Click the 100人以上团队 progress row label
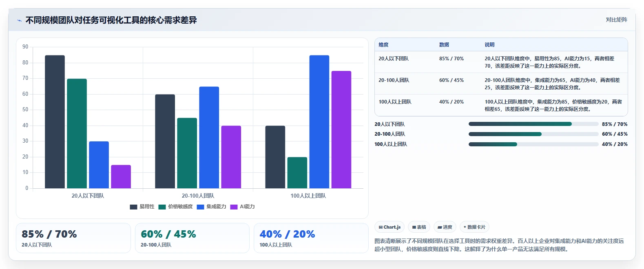The image size is (644, 269). point(391,144)
